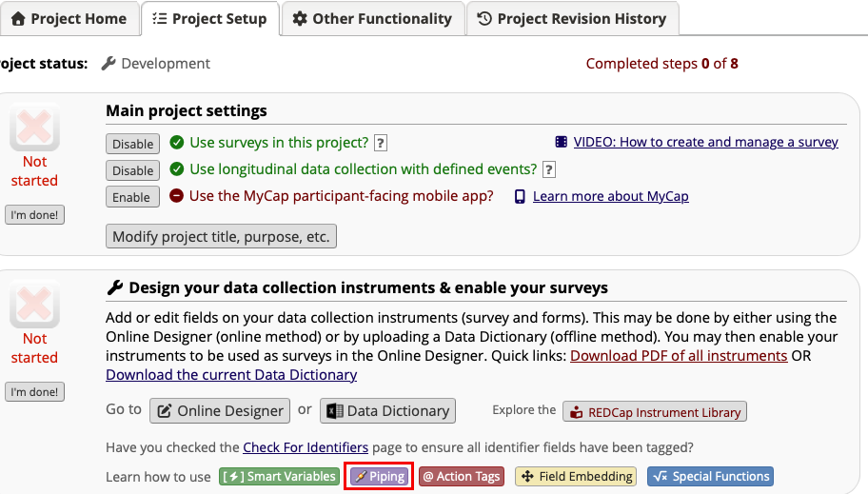Download the current Data Dictionary
Image resolution: width=868 pixels, height=494 pixels.
(x=231, y=374)
